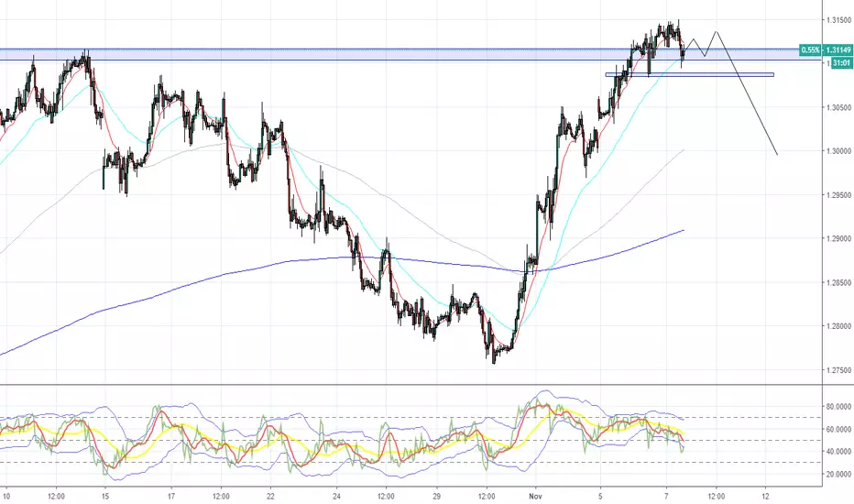Screen dimensions: 854x504
Task: Click the 0.55% change label
Action: click(x=810, y=50)
